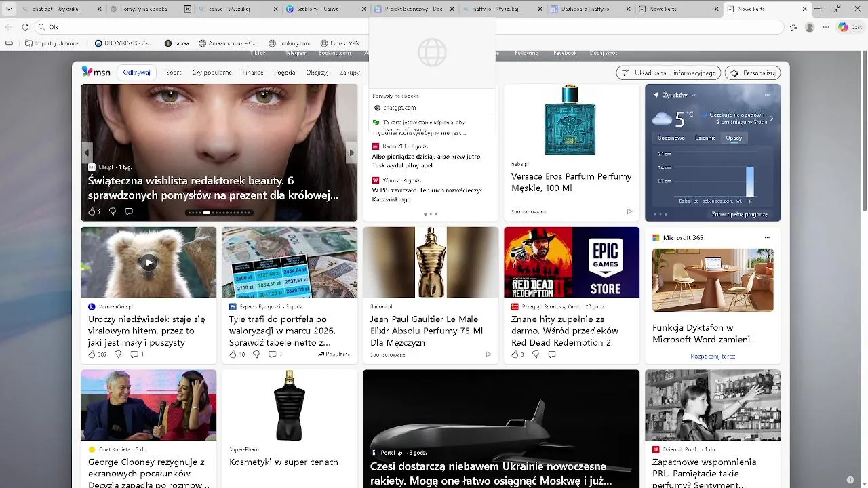Open the DUO VIKINGS bookmark
This screenshot has height=488, width=868.
pyautogui.click(x=123, y=43)
